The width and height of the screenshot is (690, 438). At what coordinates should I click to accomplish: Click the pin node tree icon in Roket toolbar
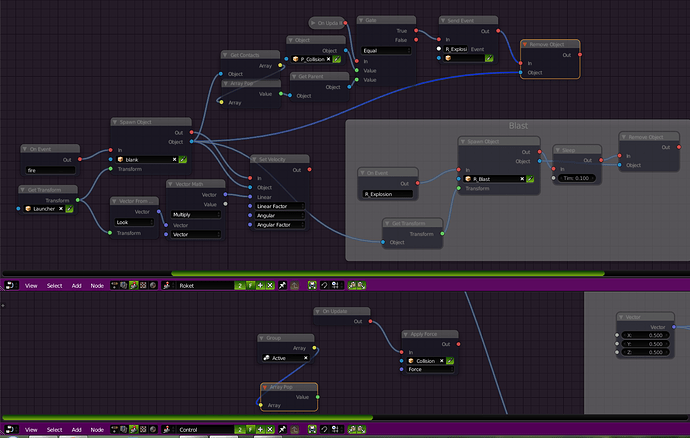[x=283, y=285]
